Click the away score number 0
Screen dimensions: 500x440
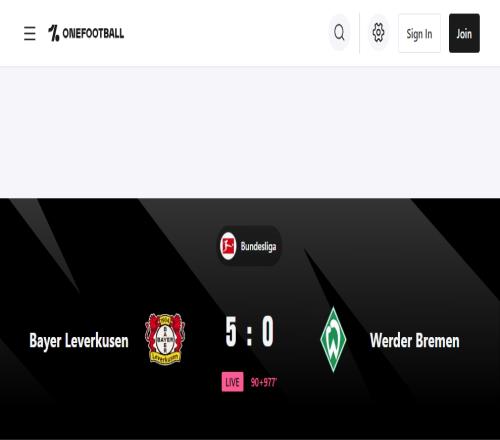[x=268, y=332]
